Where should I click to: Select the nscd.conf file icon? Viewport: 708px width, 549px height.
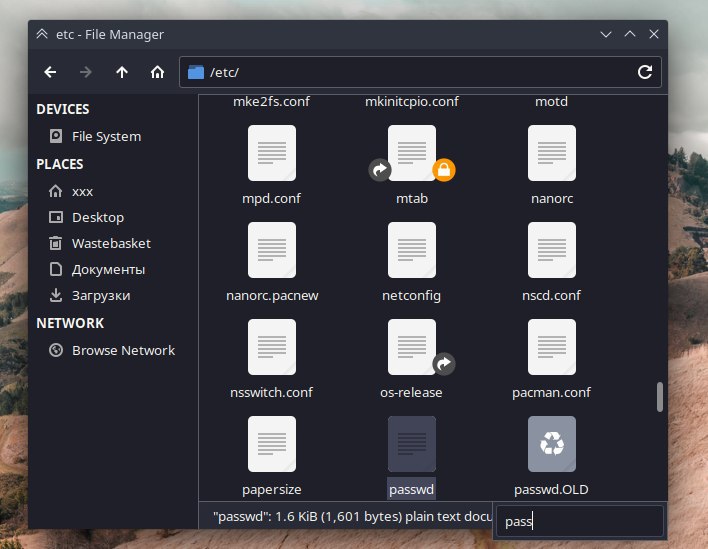[552, 250]
